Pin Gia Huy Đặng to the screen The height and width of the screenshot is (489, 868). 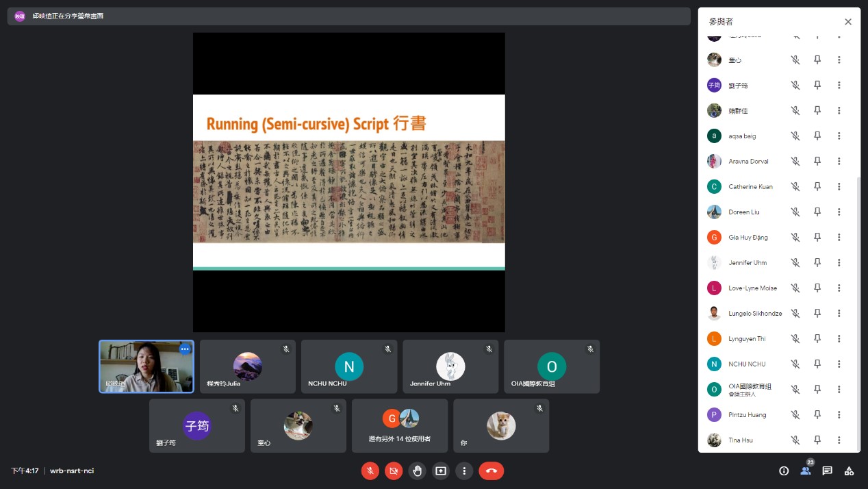pyautogui.click(x=817, y=237)
